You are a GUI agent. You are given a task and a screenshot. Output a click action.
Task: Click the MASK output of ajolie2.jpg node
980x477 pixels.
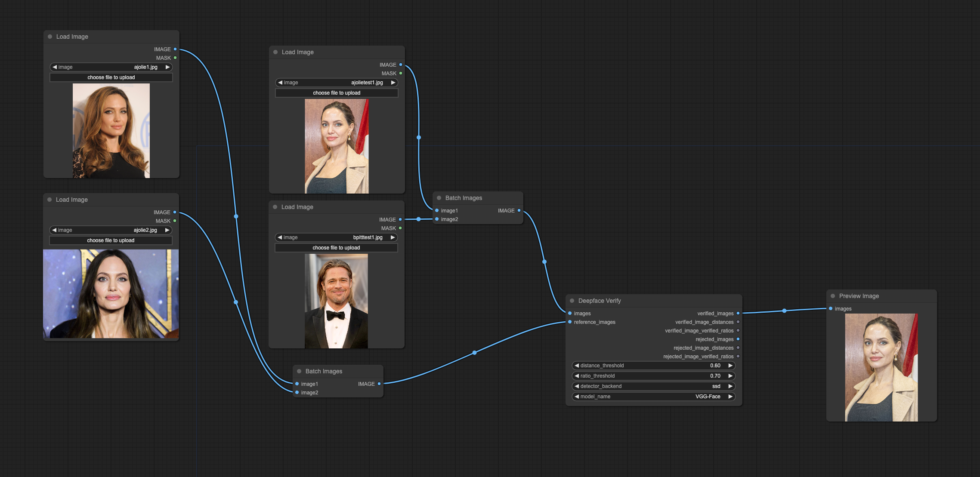175,221
